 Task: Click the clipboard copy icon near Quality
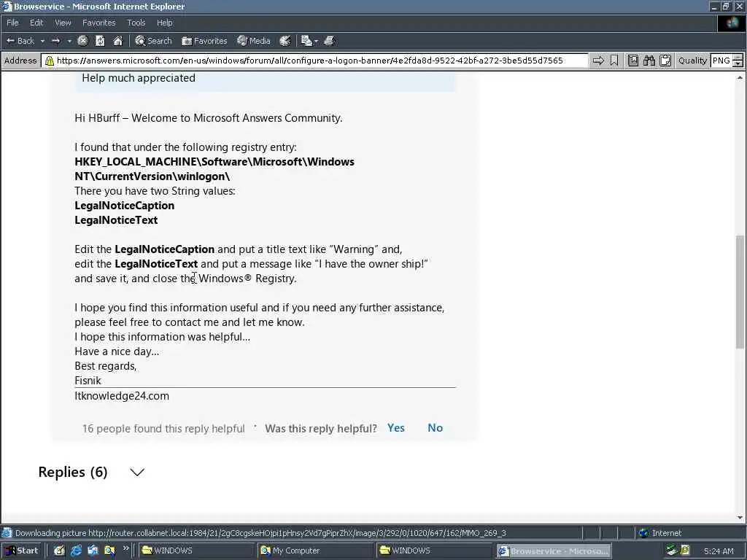pyautogui.click(x=665, y=61)
